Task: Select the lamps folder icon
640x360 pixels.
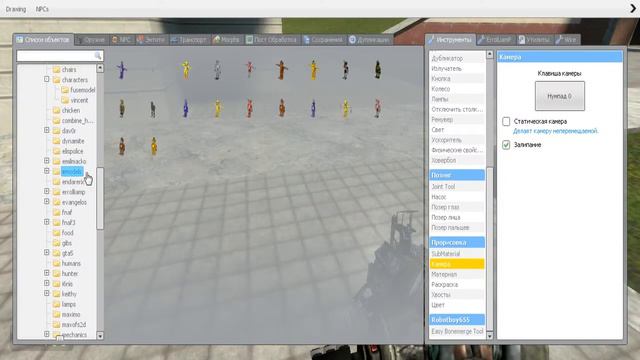Action: (56, 304)
